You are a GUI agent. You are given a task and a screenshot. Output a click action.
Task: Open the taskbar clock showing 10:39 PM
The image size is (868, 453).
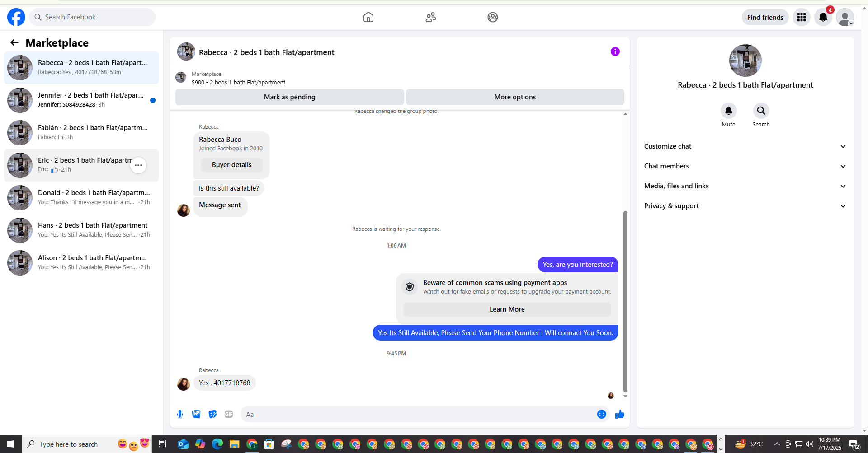coord(830,444)
